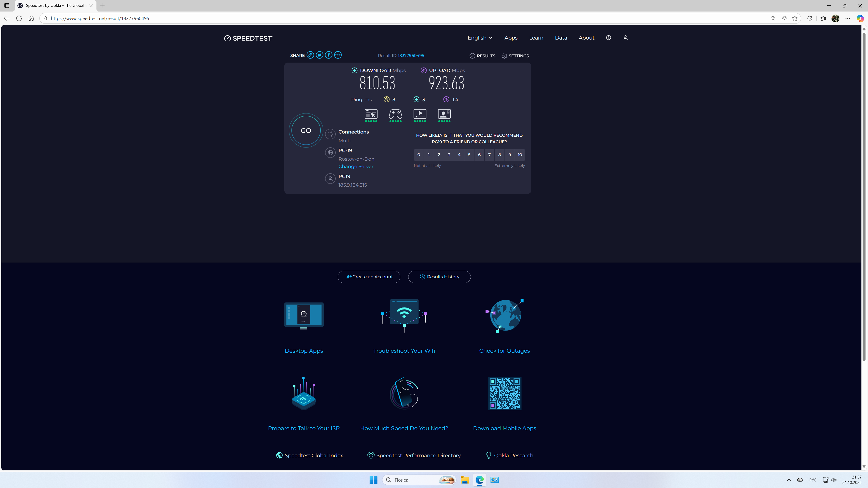Share result on Twitter icon
868x488 pixels.
319,55
